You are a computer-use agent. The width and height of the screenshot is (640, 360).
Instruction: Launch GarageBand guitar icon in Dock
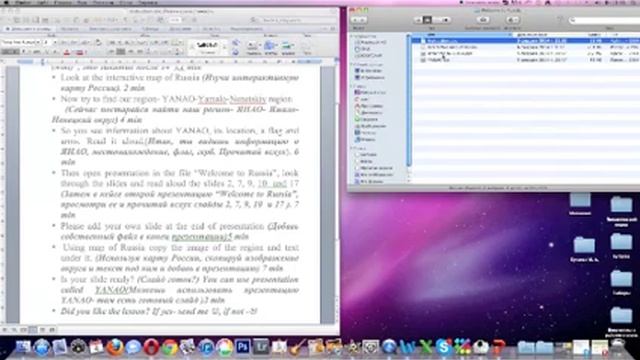(298, 347)
